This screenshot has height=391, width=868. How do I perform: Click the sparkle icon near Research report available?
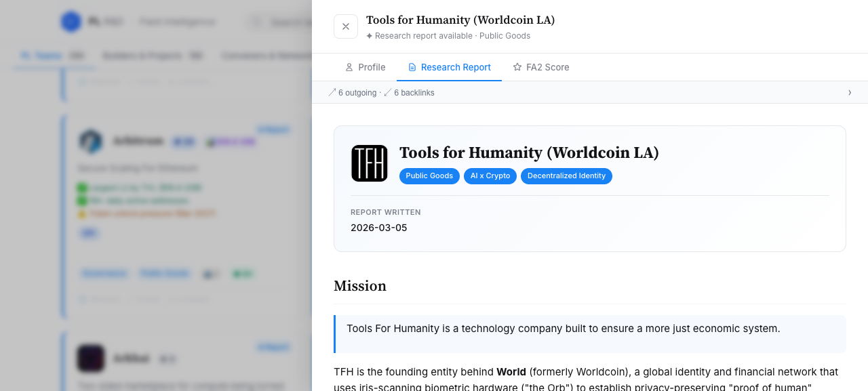[370, 36]
